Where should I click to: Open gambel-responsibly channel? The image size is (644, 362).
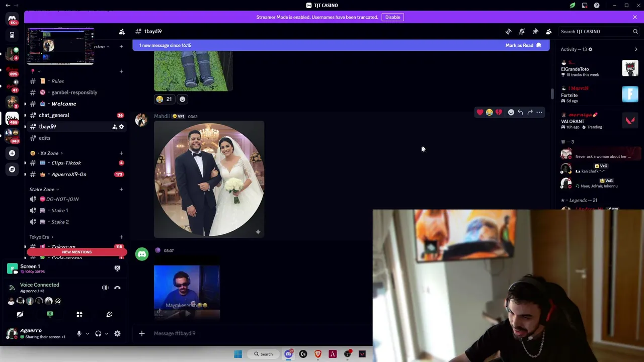click(x=75, y=93)
